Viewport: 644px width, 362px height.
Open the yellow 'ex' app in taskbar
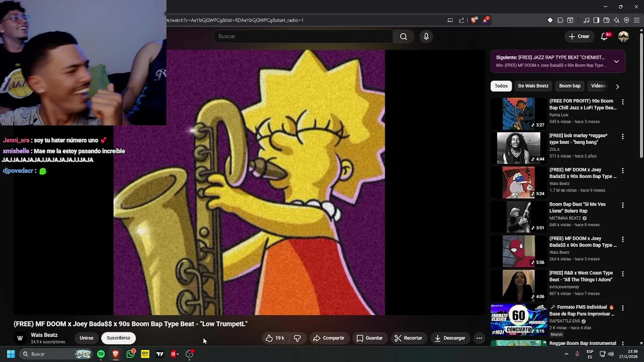145,354
